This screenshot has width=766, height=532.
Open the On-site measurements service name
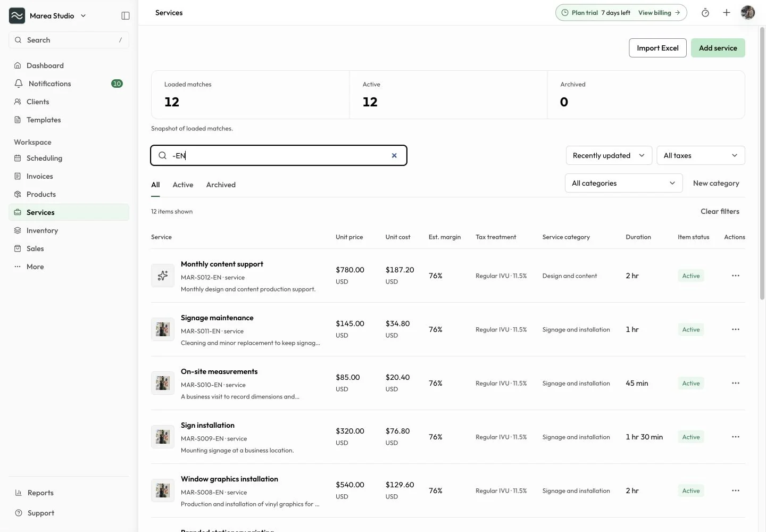click(219, 371)
